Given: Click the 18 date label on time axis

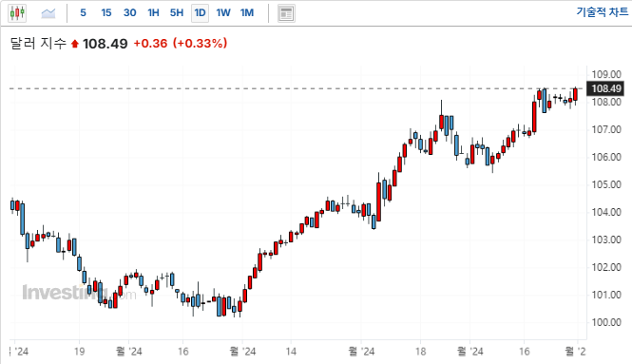Looking at the screenshot, I should point(420,352).
